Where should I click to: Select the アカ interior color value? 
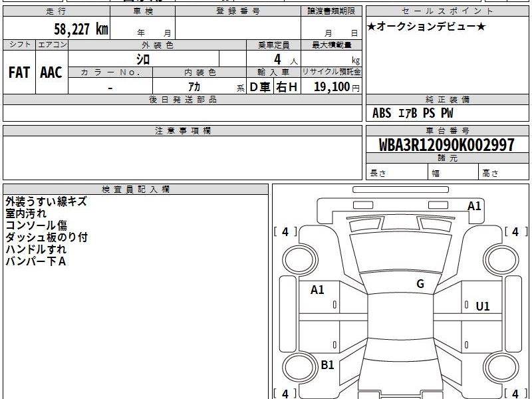click(194, 87)
